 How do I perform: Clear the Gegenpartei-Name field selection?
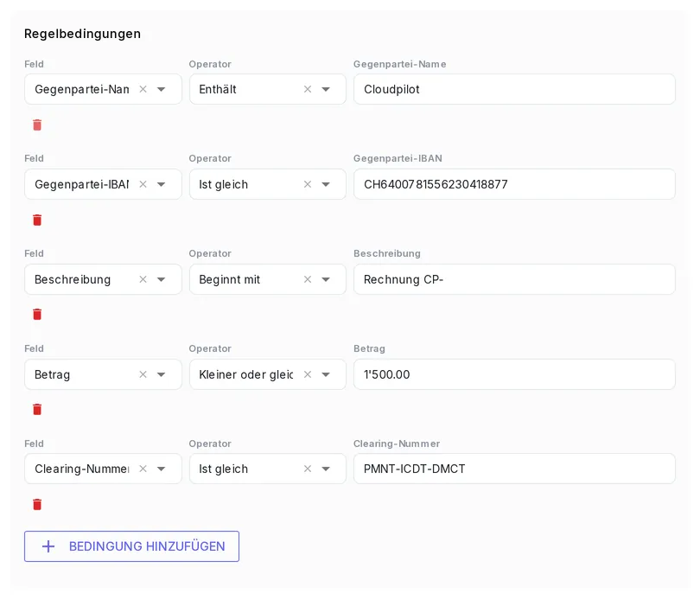(143, 89)
